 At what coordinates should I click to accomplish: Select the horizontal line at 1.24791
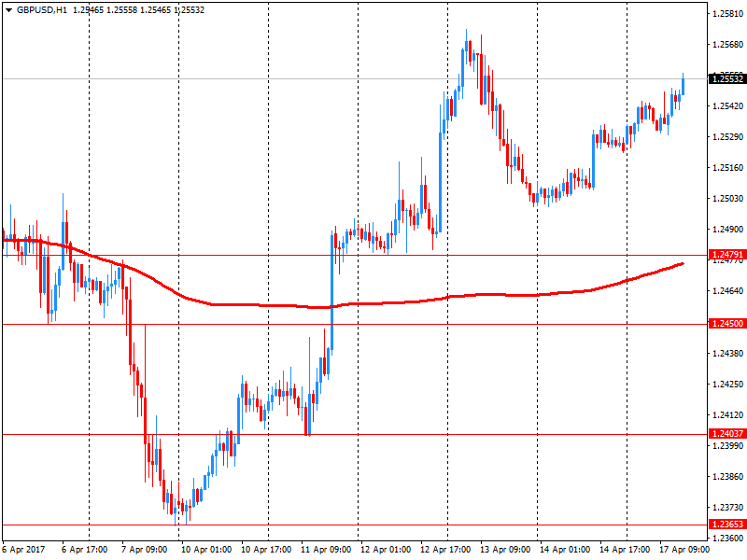point(355,255)
